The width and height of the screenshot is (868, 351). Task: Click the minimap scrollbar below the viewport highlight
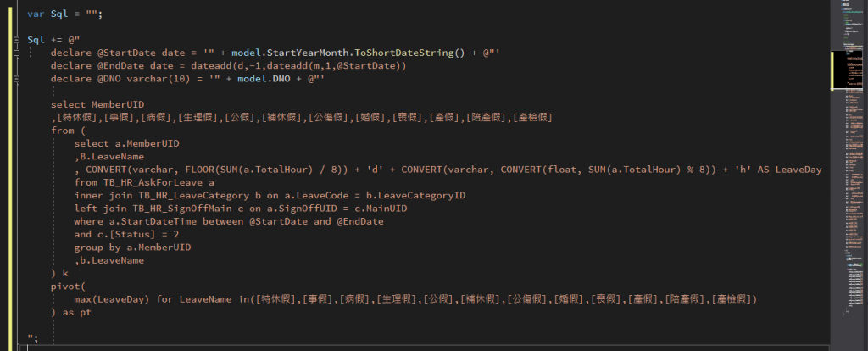[x=847, y=210]
